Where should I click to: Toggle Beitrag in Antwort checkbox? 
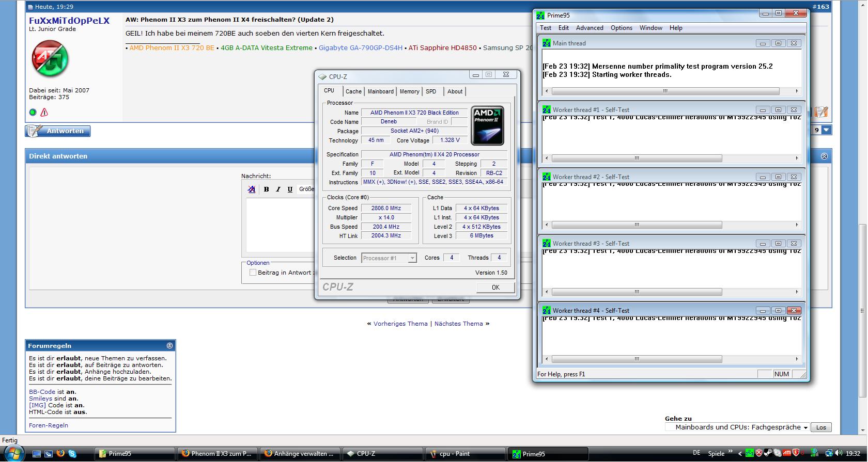(253, 272)
